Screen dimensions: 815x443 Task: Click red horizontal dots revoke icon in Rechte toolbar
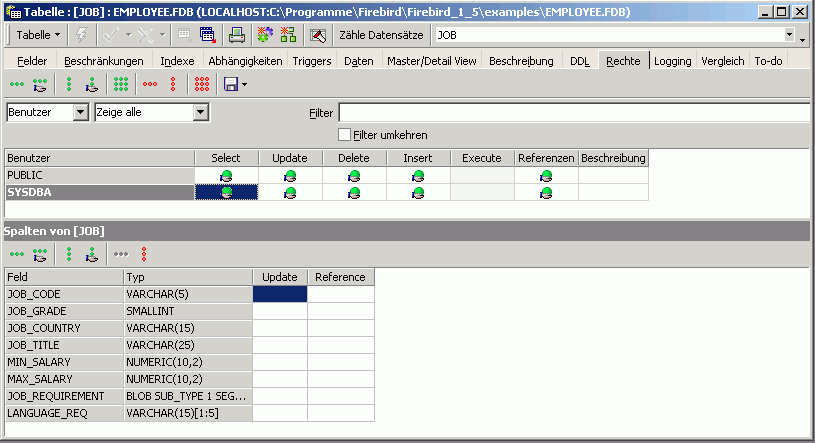coord(150,84)
